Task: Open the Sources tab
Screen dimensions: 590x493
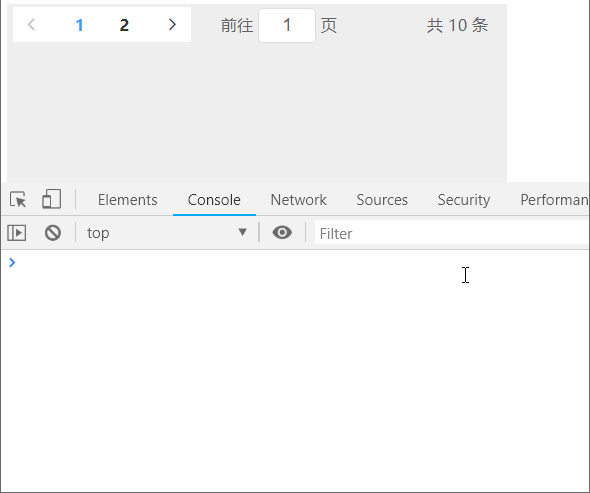Action: [x=382, y=200]
